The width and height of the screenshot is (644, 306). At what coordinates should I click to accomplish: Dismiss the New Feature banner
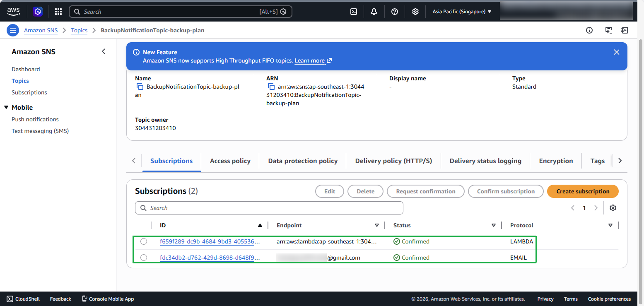617,52
